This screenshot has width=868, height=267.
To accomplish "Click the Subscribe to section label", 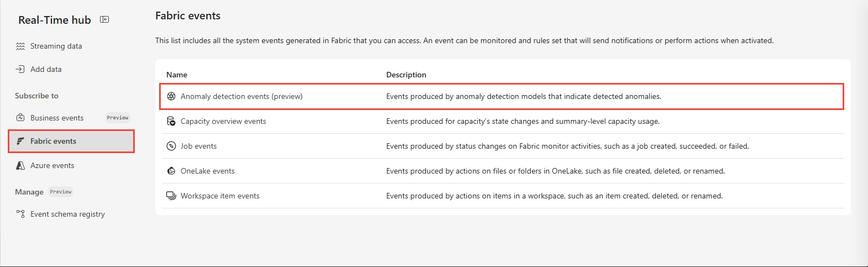I will [x=36, y=96].
